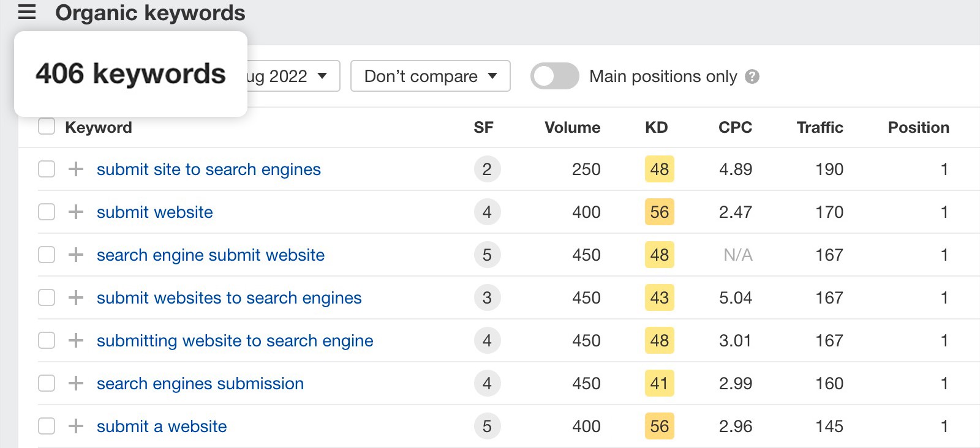Screen dimensions: 980x448
Task: Open the Aug 2022 date dropdown
Action: (293, 76)
